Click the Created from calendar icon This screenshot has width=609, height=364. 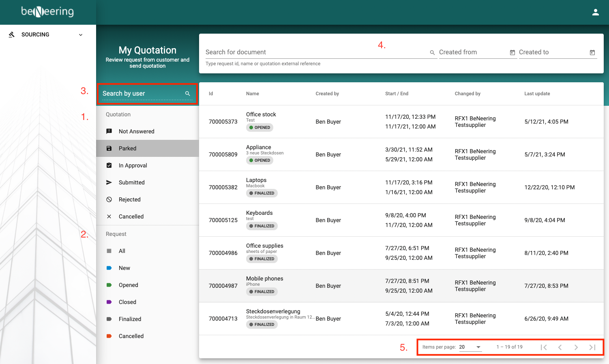click(x=512, y=53)
